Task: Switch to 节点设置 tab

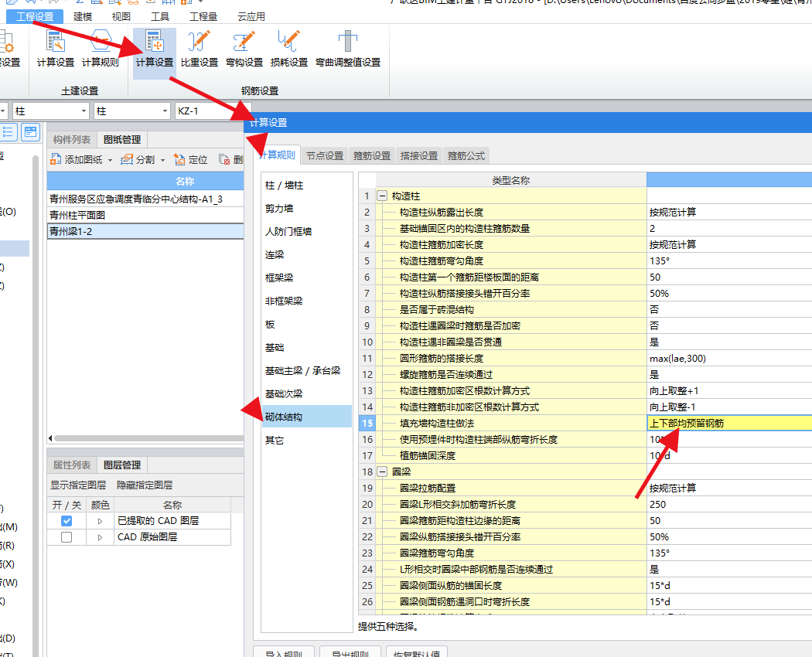Action: click(x=325, y=155)
